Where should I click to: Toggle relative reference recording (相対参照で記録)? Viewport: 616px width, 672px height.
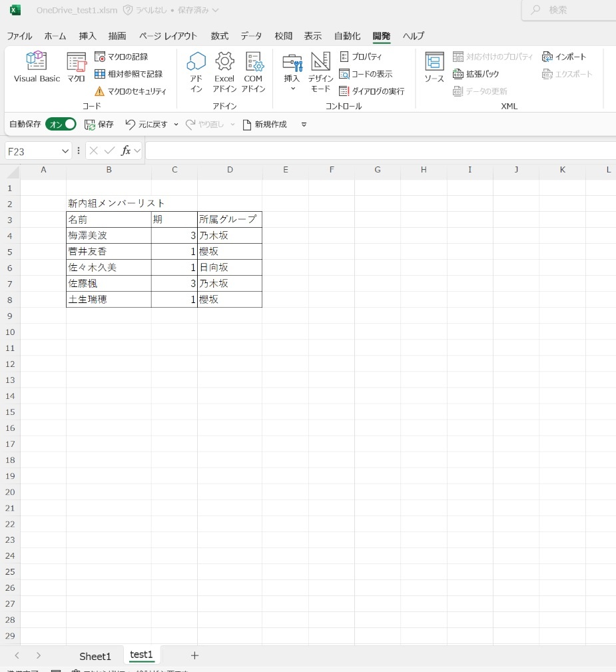point(129,74)
